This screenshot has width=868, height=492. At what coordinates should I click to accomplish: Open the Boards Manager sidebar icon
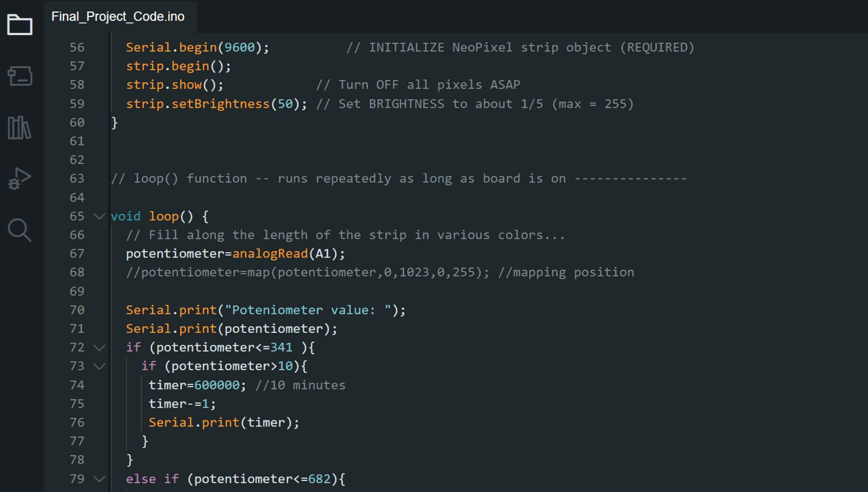[x=20, y=76]
